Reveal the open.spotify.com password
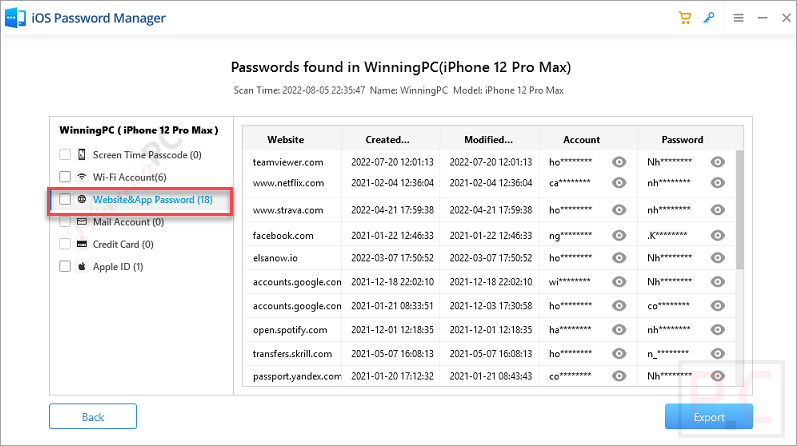Image resolution: width=797 pixels, height=446 pixels. pyautogui.click(x=718, y=330)
